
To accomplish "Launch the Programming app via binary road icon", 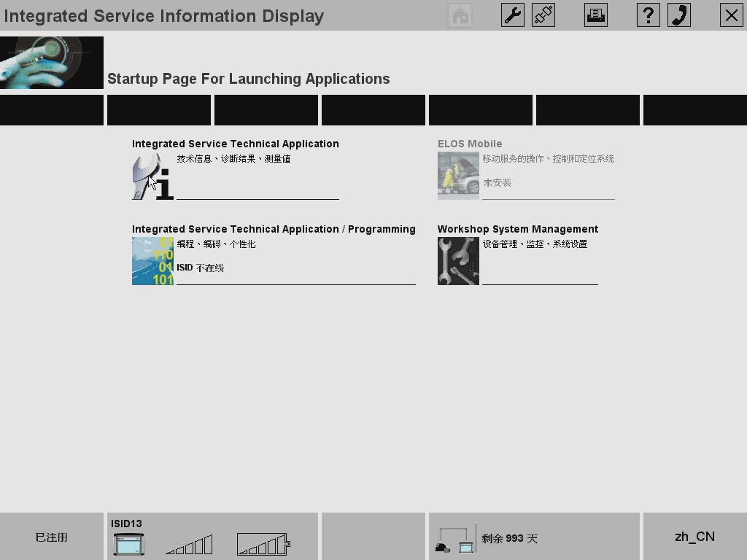I will (x=152, y=261).
